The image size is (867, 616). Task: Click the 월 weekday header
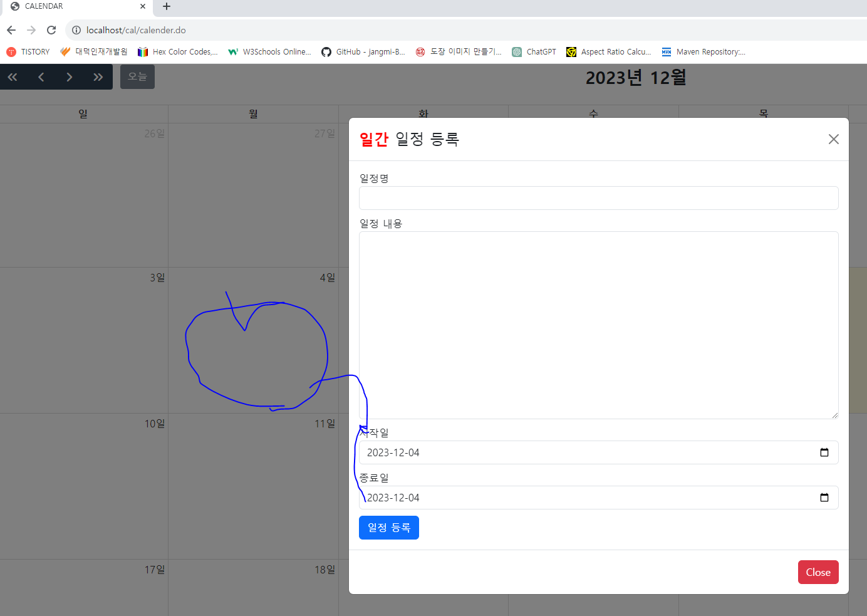[x=253, y=113]
